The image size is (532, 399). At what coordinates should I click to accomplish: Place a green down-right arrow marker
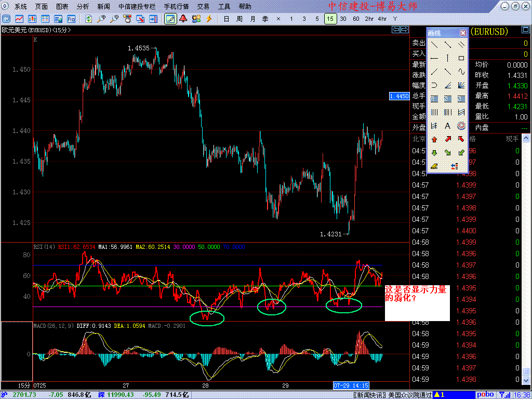click(447, 153)
